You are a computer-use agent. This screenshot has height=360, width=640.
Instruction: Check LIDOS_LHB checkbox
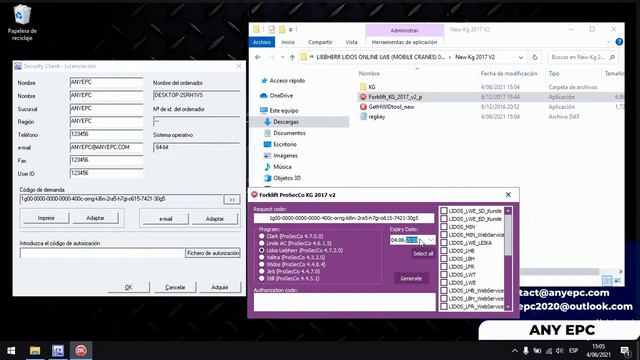pos(444,251)
